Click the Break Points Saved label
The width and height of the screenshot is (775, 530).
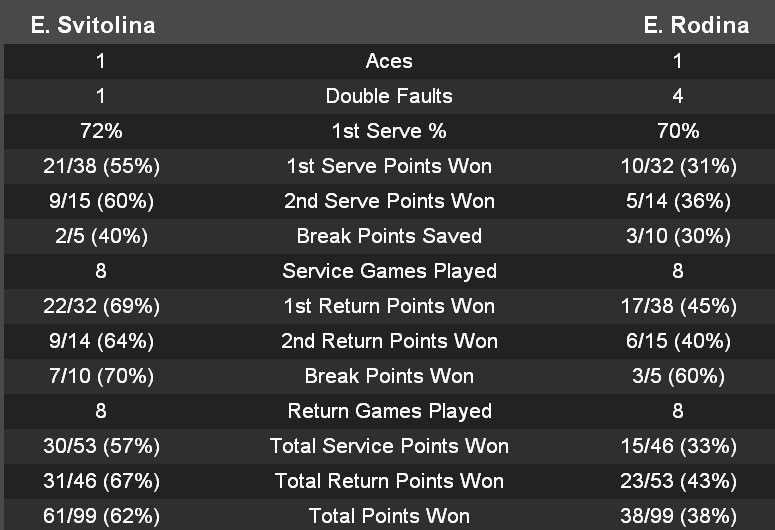click(x=389, y=236)
